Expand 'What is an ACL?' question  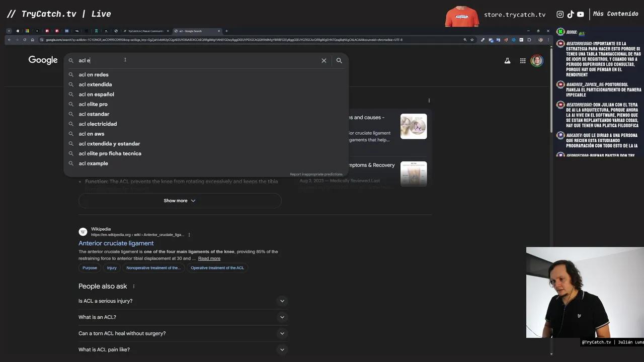point(183,317)
